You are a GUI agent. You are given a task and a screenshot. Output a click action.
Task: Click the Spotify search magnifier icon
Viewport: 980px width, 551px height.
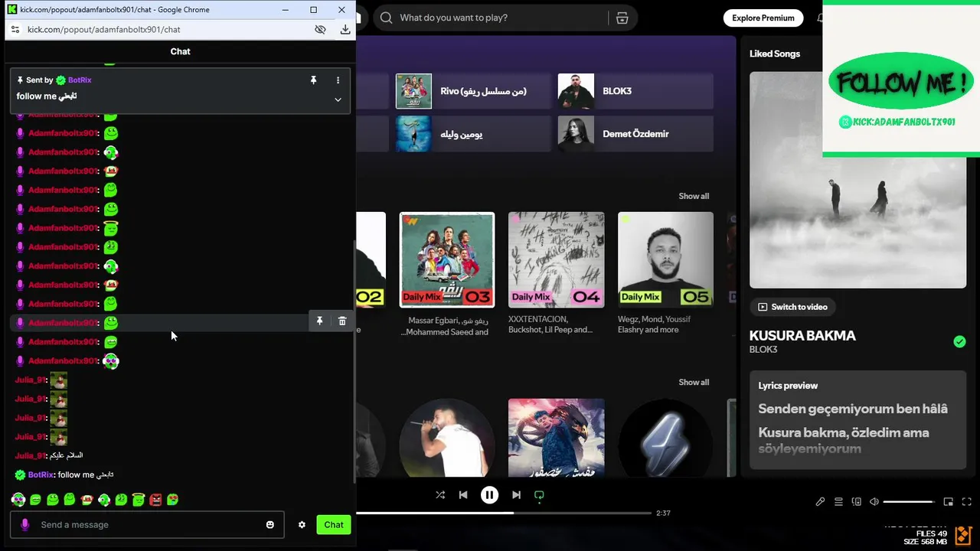point(386,18)
